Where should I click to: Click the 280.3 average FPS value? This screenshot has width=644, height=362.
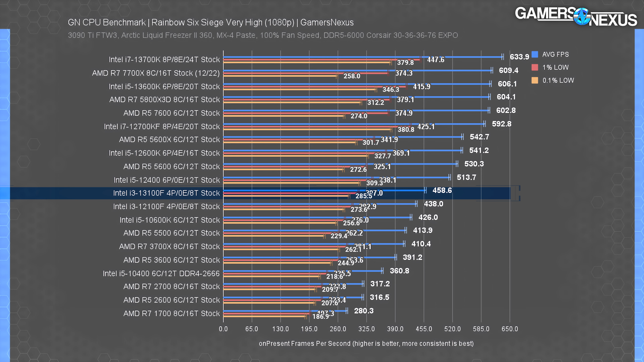point(364,311)
